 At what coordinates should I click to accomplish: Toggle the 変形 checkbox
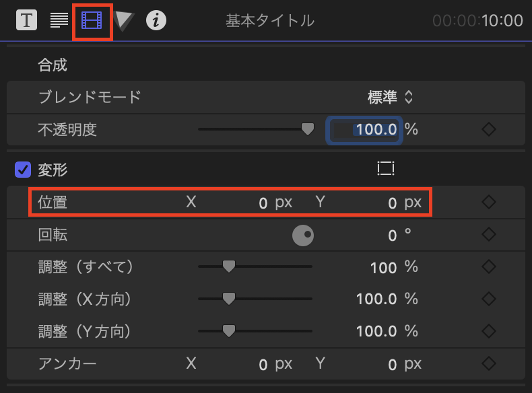click(22, 170)
